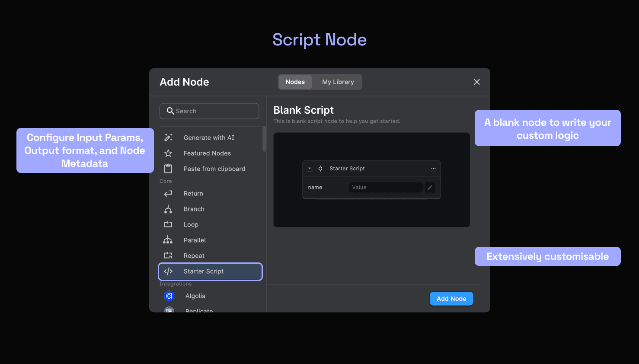This screenshot has height=364, width=639.
Task: Click the Paste from clipboard icon
Action: point(168,169)
